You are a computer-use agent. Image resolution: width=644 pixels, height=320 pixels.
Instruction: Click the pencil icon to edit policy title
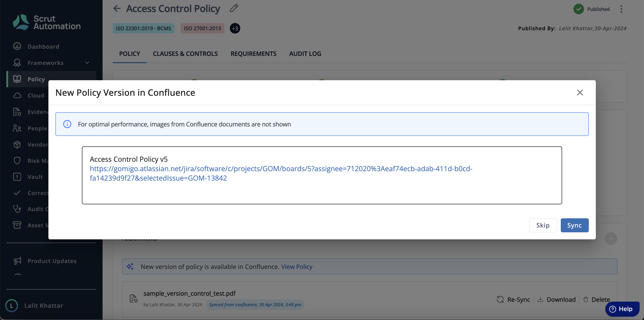click(234, 8)
